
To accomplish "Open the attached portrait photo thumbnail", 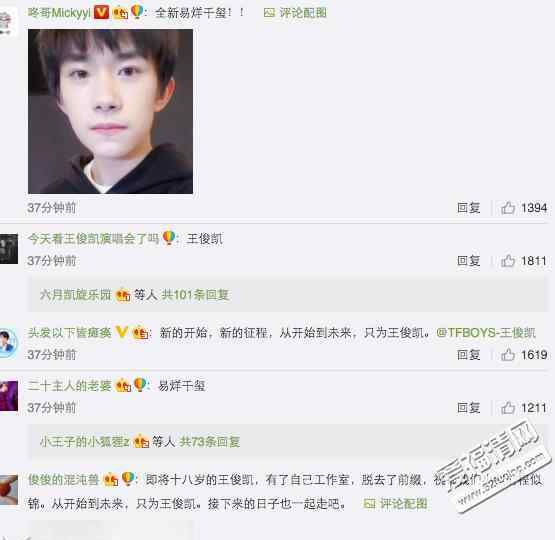I will (110, 111).
